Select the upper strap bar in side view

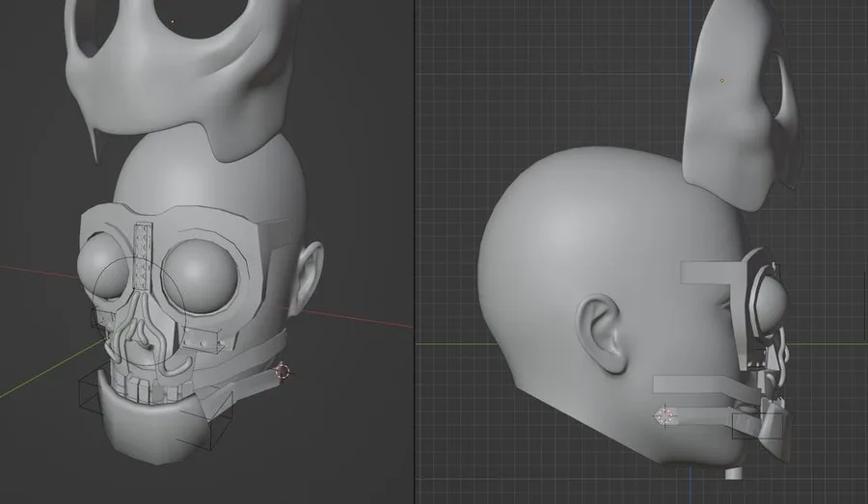coord(712,274)
